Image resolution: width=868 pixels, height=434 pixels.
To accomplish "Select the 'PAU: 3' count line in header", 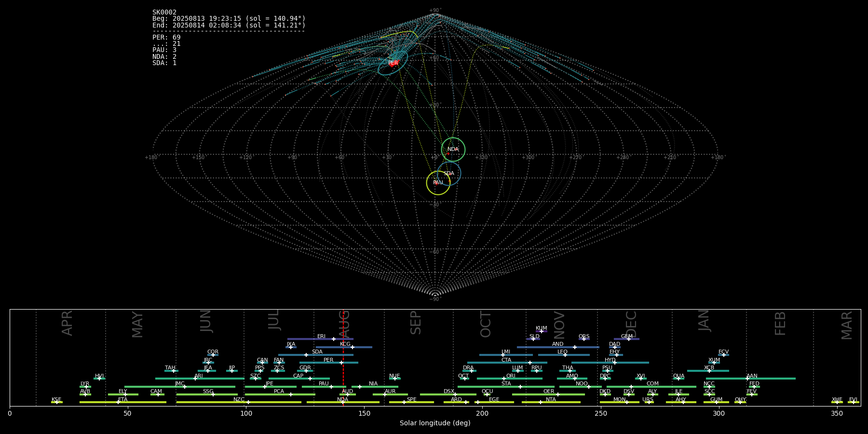I will (164, 50).
